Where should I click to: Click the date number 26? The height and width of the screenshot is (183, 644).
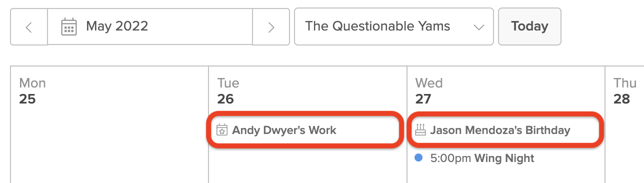[225, 99]
